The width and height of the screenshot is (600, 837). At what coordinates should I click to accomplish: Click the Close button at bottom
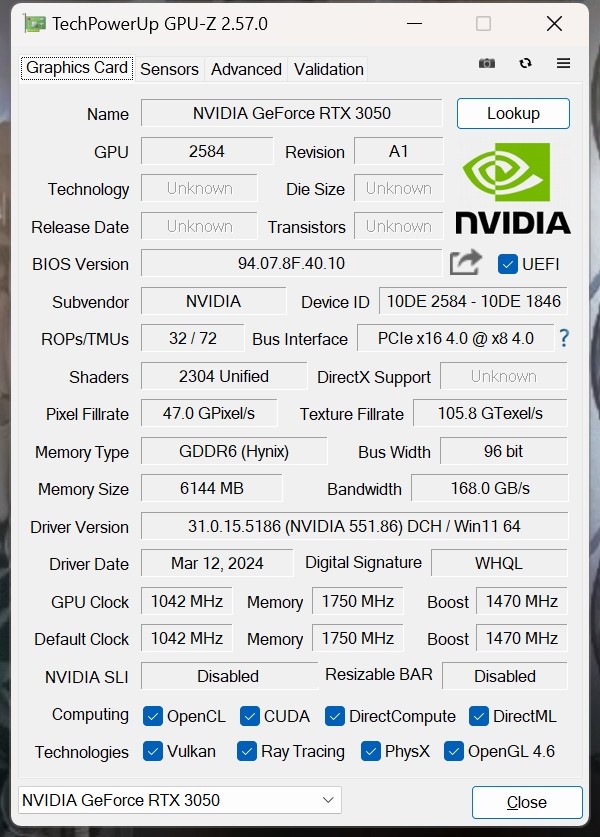(527, 802)
